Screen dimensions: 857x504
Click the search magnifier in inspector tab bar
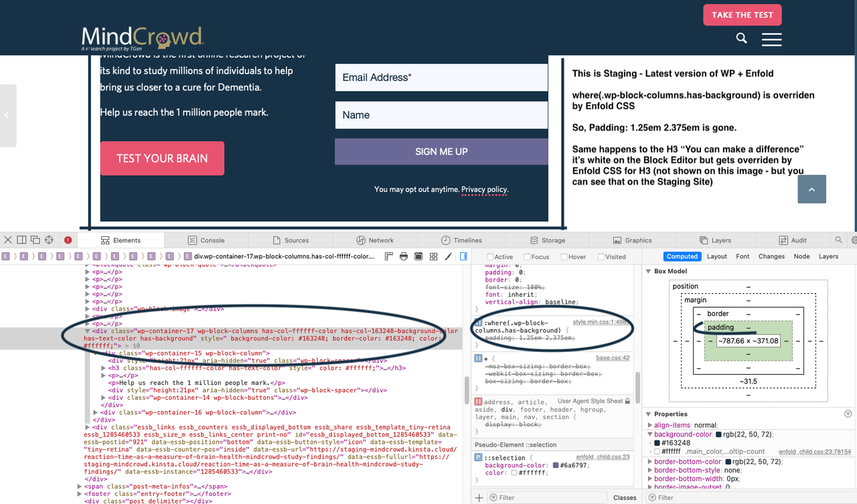(x=839, y=240)
